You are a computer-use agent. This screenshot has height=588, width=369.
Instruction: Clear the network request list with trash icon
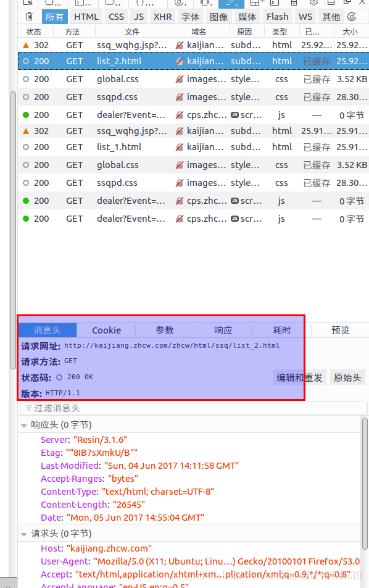coord(29,17)
